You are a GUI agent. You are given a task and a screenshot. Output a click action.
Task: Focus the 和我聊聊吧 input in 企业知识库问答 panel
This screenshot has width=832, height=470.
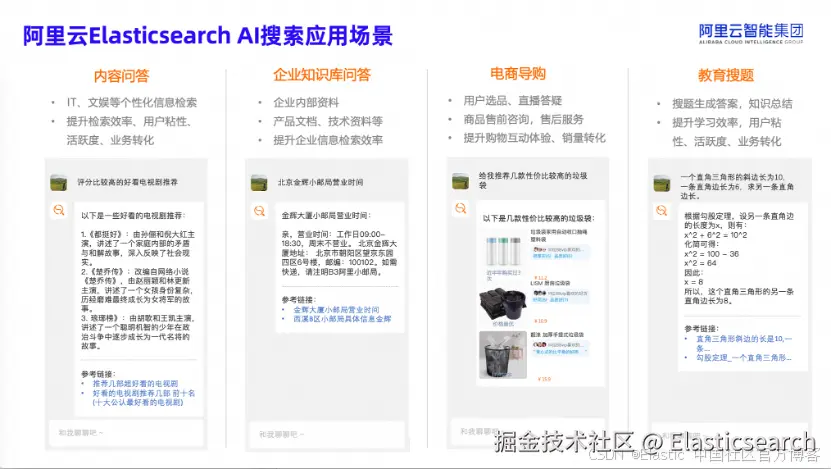327,434
